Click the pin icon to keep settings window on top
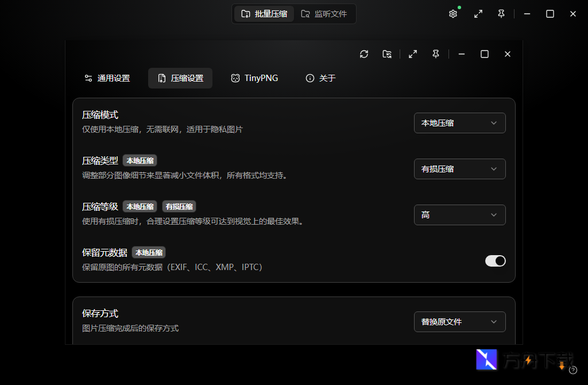The height and width of the screenshot is (385, 588). [x=435, y=53]
